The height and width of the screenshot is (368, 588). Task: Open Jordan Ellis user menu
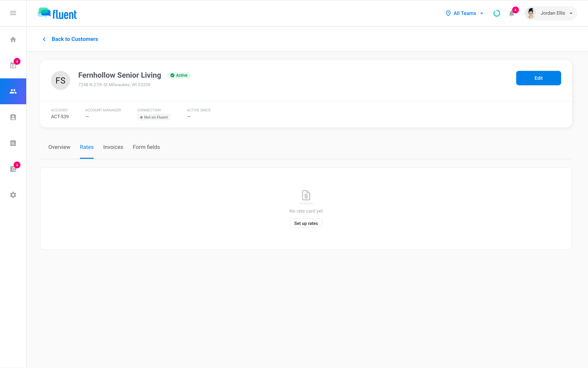pyautogui.click(x=551, y=13)
